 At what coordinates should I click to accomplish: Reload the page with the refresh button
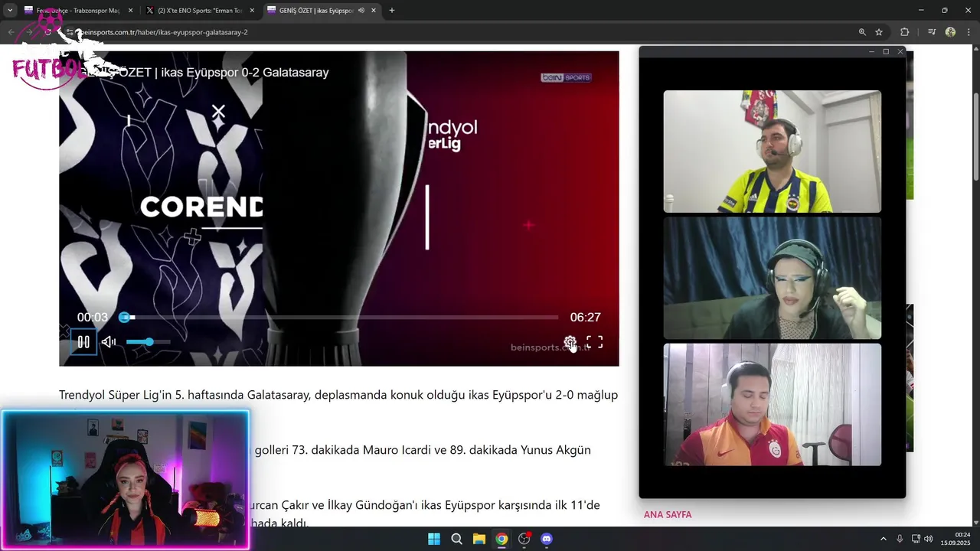coord(47,32)
